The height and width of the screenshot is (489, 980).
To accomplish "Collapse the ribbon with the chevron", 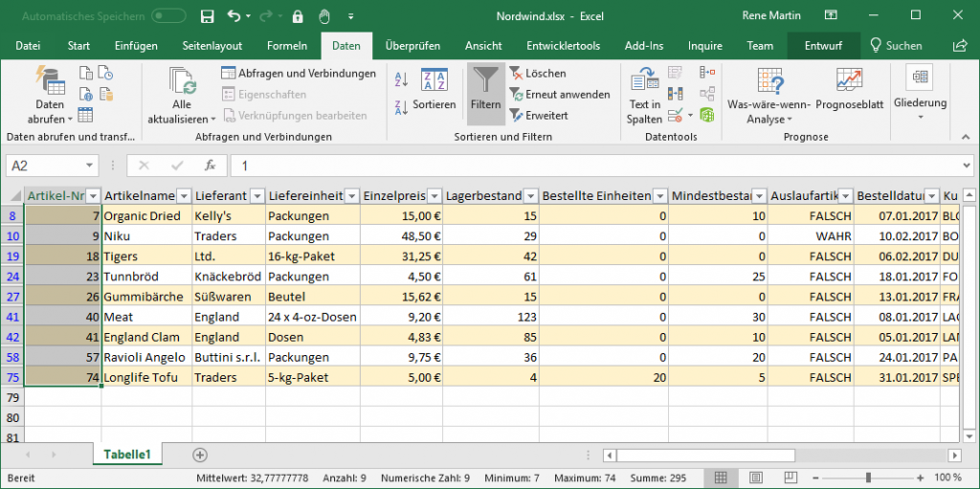I will coord(968,135).
